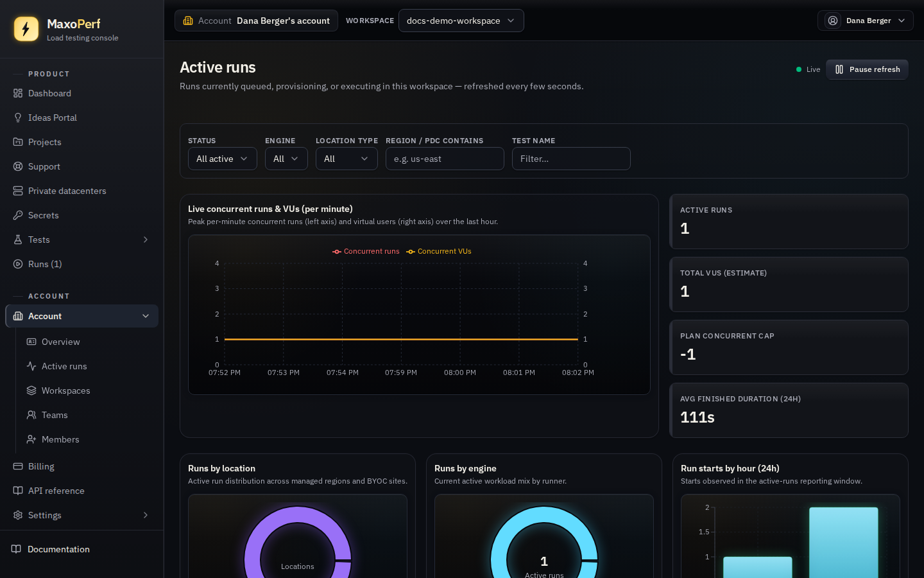
Task: Click the Members add-user icon
Action: (x=31, y=439)
